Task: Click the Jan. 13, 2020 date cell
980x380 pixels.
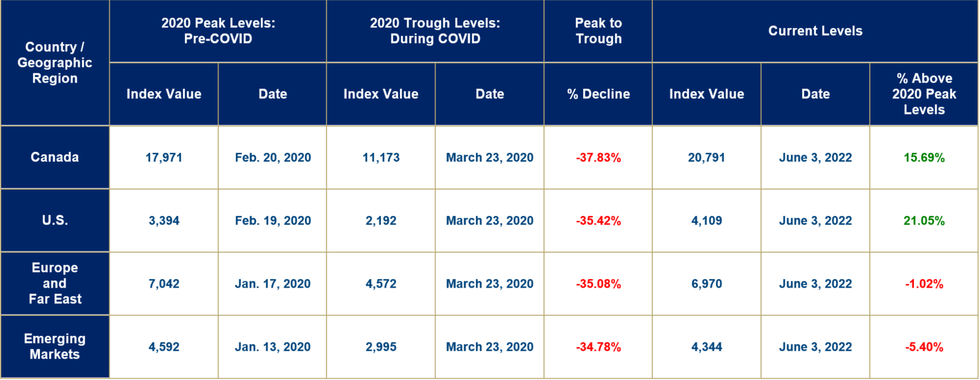Action: [273, 347]
